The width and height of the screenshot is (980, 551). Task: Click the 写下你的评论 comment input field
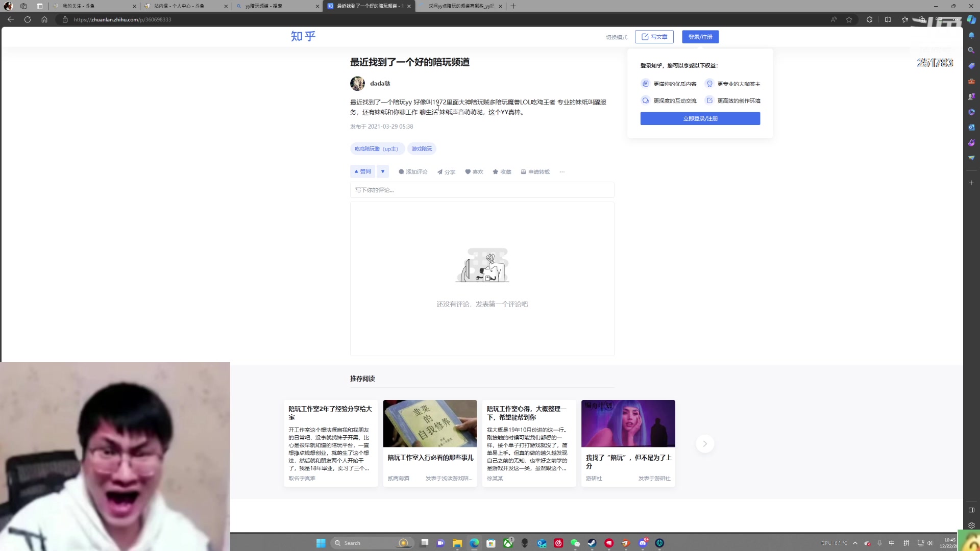coord(482,190)
